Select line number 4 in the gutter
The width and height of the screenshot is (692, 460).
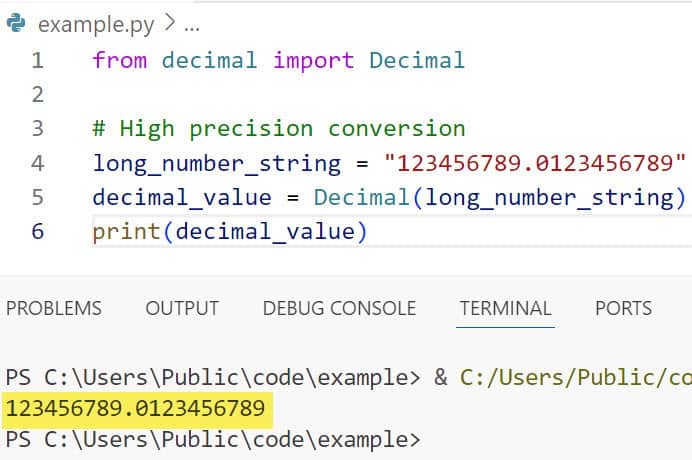click(x=38, y=162)
